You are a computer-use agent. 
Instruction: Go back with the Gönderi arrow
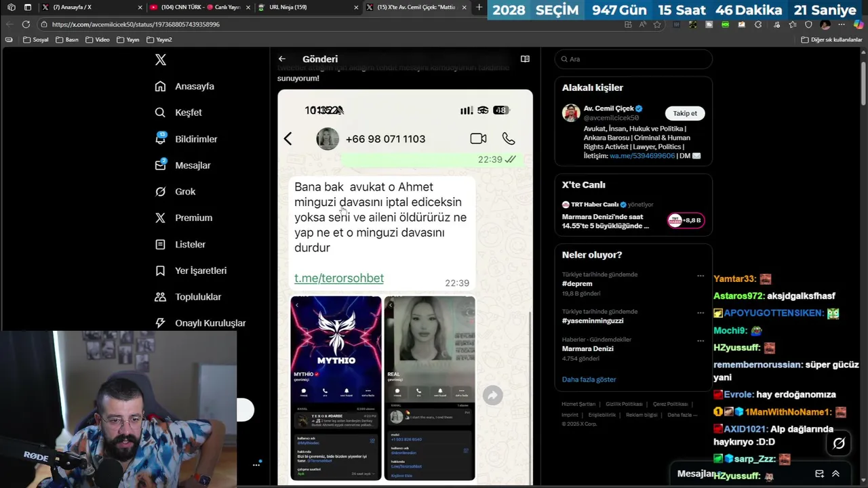point(282,59)
